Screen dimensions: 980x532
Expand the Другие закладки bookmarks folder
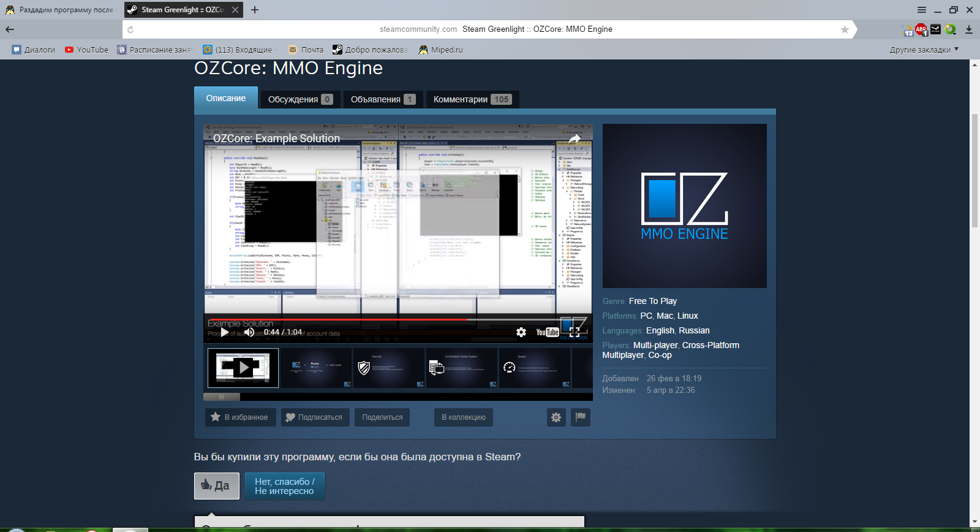pyautogui.click(x=924, y=50)
